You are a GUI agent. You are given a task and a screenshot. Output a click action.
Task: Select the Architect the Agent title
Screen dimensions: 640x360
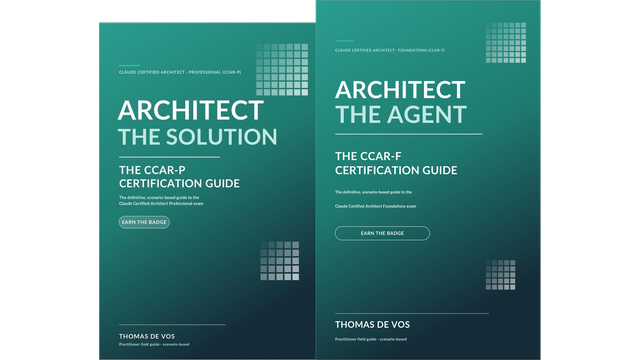[400, 102]
